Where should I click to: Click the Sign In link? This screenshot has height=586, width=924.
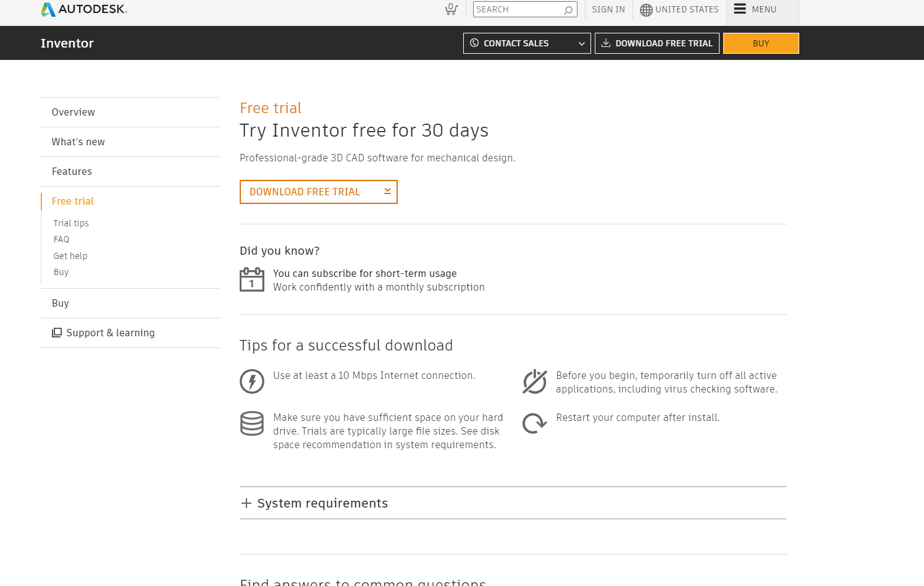[x=608, y=10]
